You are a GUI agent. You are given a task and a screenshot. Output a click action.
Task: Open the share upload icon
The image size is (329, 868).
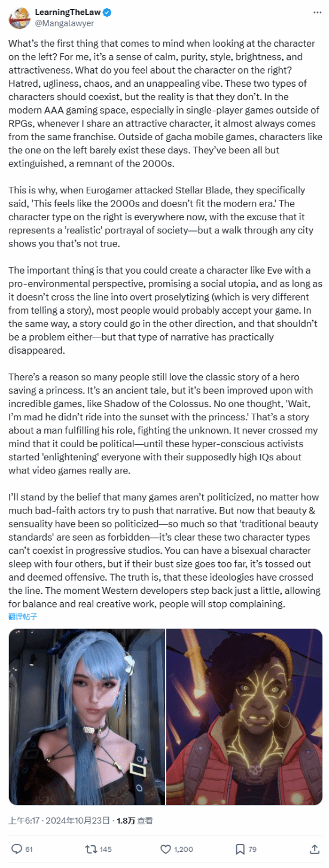tap(315, 849)
